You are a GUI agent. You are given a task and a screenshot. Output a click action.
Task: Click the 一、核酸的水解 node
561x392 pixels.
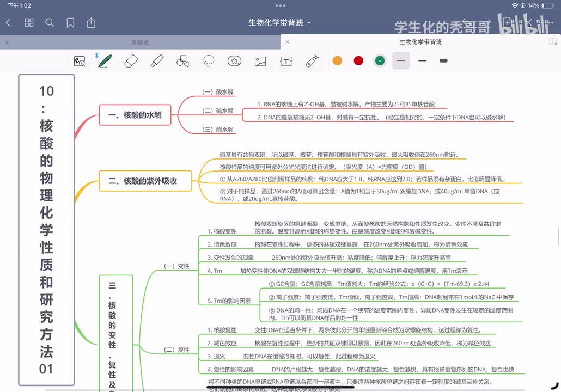click(x=135, y=115)
